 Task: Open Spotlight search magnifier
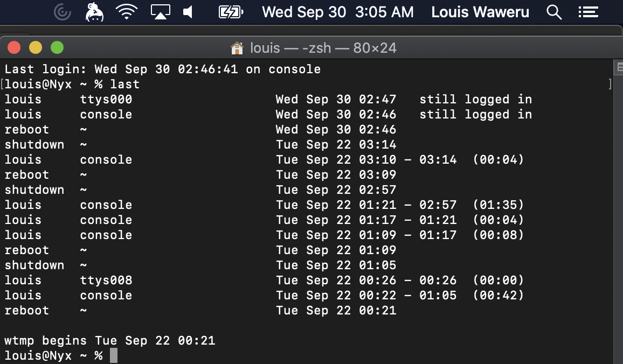tap(554, 12)
